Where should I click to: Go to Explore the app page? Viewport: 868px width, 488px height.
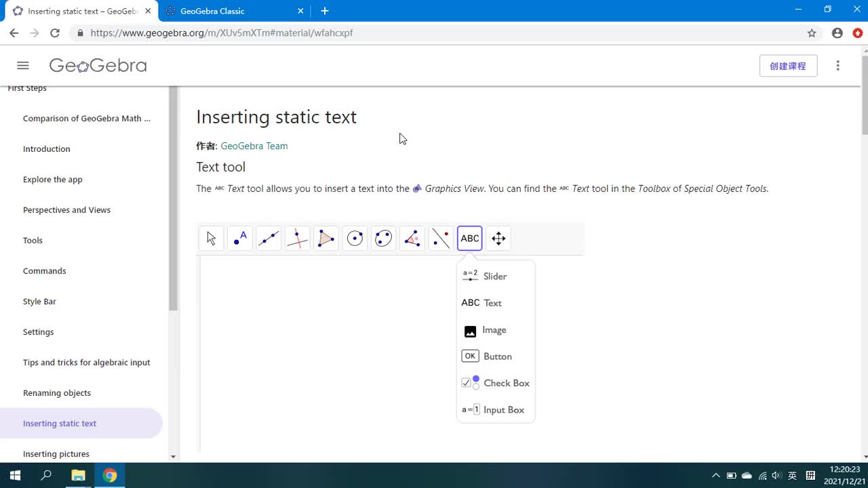53,180
